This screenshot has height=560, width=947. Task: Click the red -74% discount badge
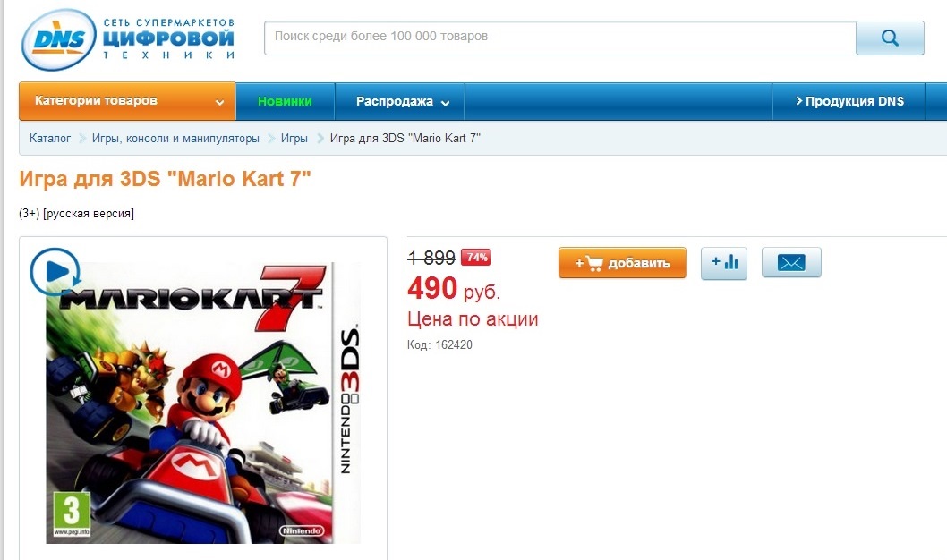(x=476, y=257)
